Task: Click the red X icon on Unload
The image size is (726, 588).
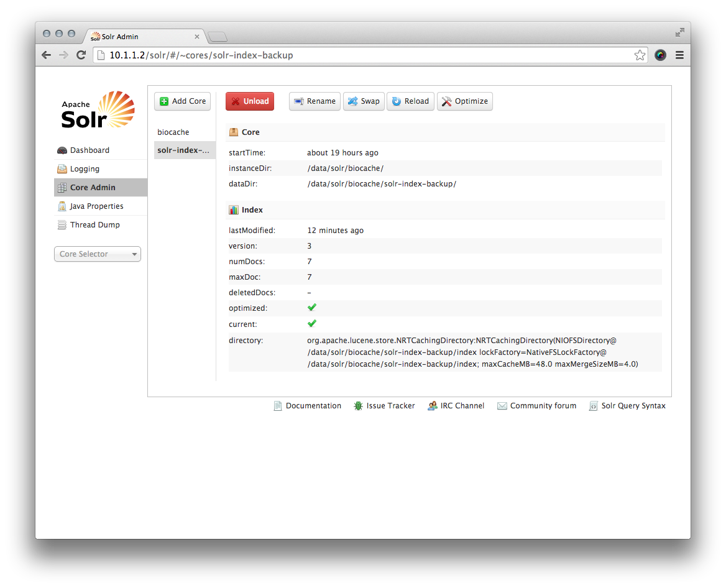Action: pyautogui.click(x=236, y=101)
